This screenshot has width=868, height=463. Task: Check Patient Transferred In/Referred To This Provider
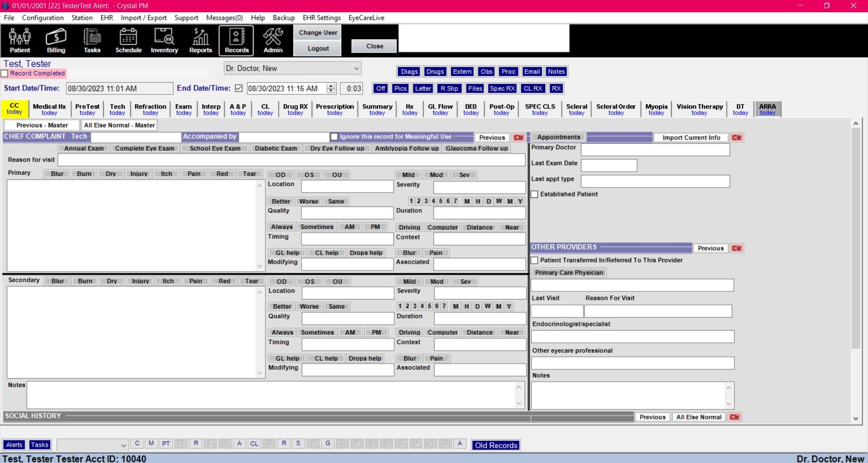tap(534, 260)
